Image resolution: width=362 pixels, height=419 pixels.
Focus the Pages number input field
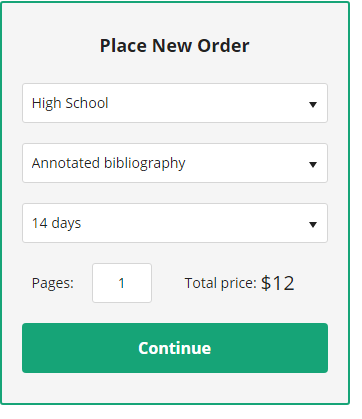[x=122, y=283]
